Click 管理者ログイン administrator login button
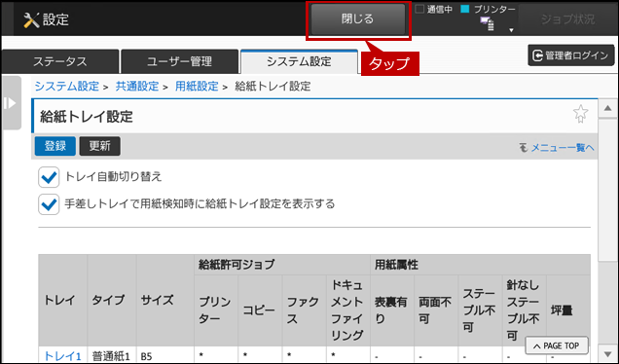Image resolution: width=619 pixels, height=364 pixels. click(x=571, y=55)
